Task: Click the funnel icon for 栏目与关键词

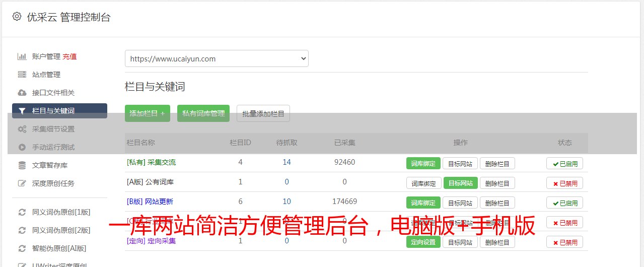Action: (x=22, y=111)
